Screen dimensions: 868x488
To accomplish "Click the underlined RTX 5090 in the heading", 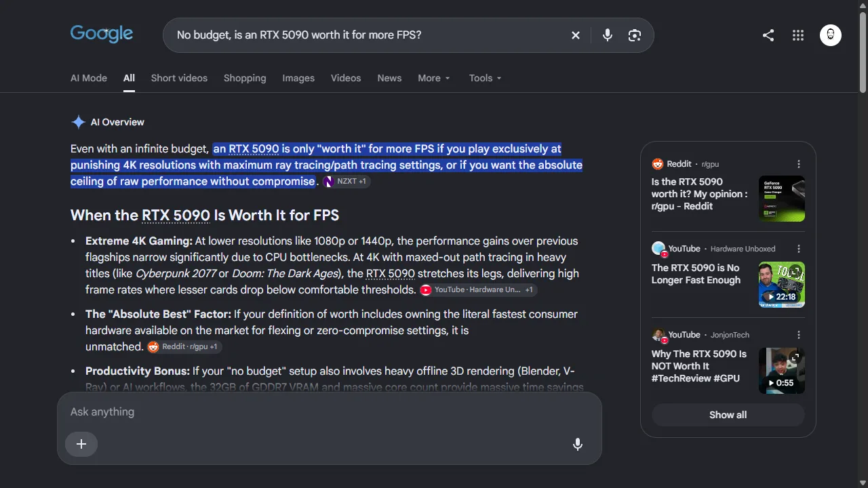I will 176,216.
